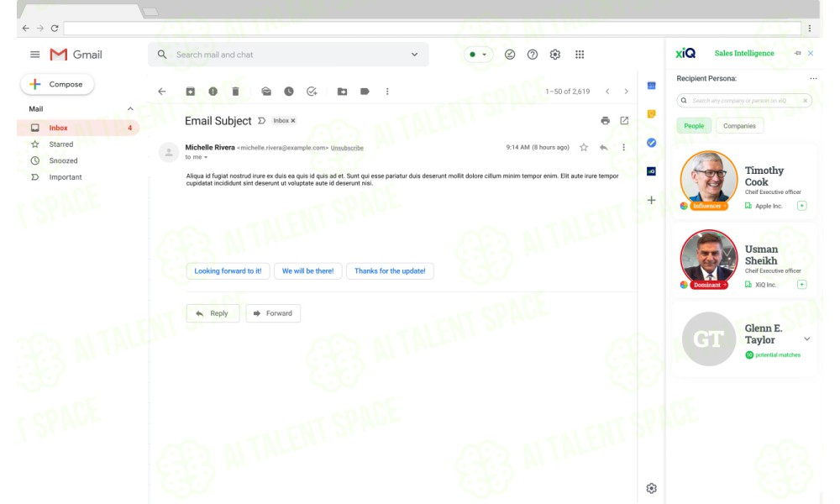The image size is (840, 504).
Task: Snooze this email with clock icon
Action: [289, 92]
